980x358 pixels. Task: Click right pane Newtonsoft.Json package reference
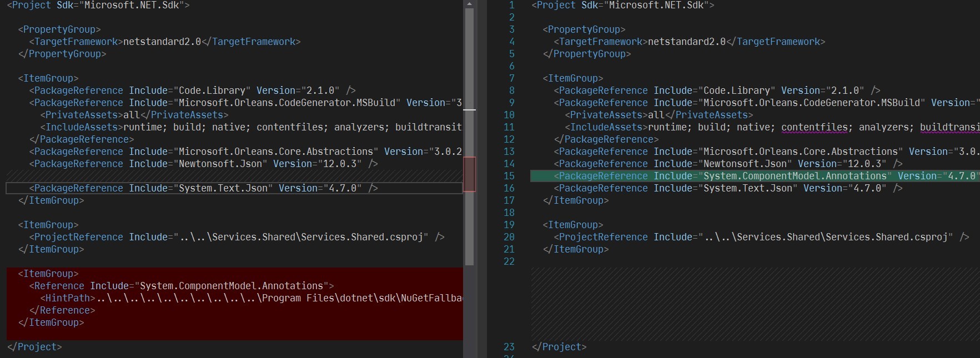click(x=727, y=164)
